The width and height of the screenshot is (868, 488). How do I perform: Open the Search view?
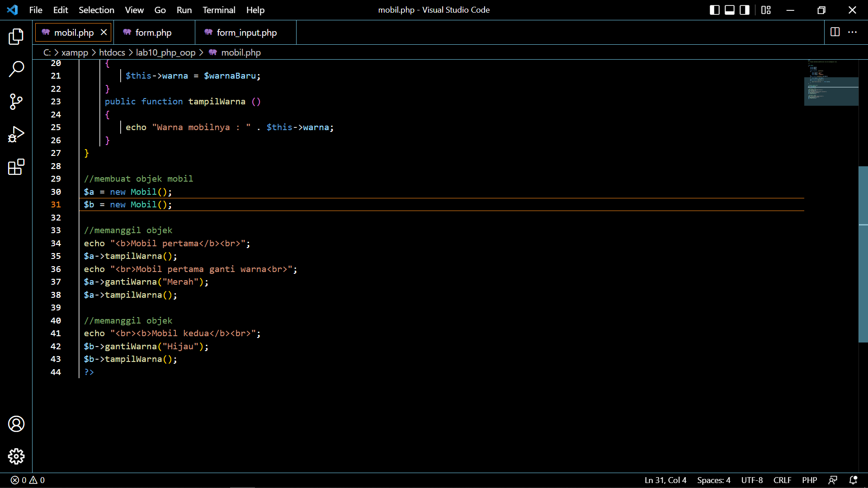[x=16, y=69]
